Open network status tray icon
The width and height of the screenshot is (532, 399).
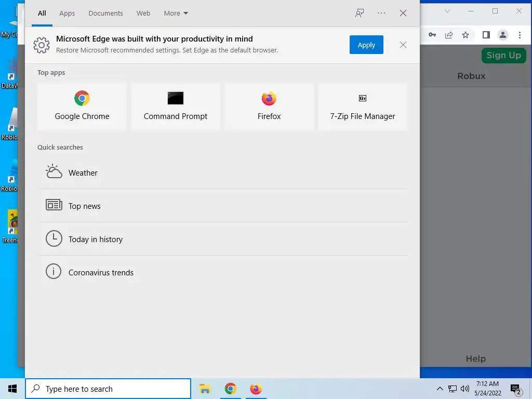click(453, 389)
